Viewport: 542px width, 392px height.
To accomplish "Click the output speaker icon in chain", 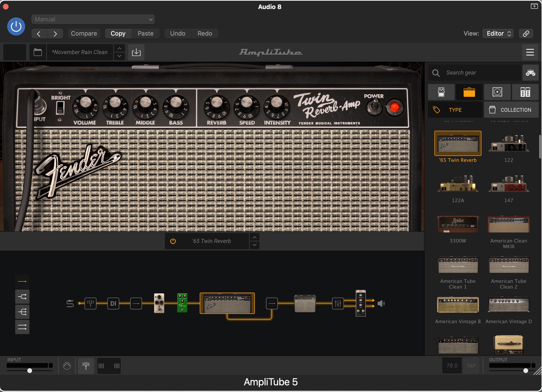I will coord(381,304).
